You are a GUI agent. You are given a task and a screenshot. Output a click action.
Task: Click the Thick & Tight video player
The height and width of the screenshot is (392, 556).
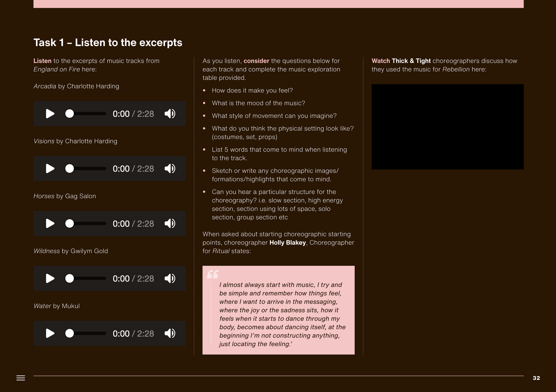(447, 127)
